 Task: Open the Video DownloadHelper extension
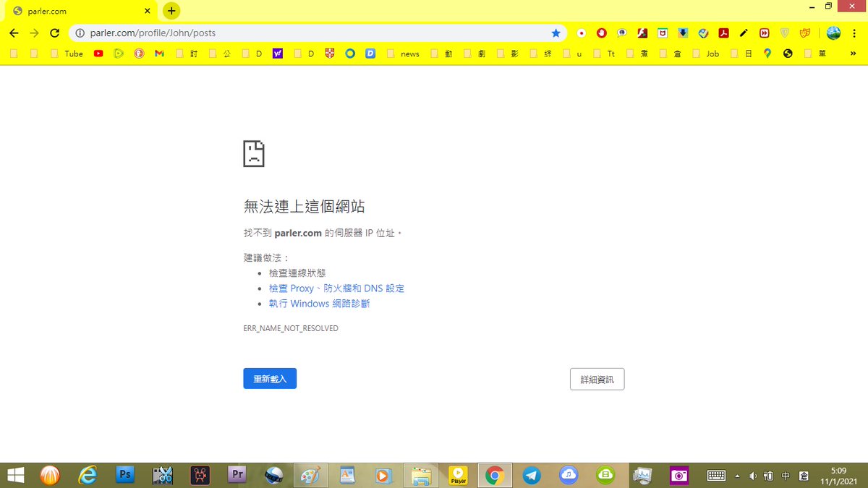[x=683, y=33]
